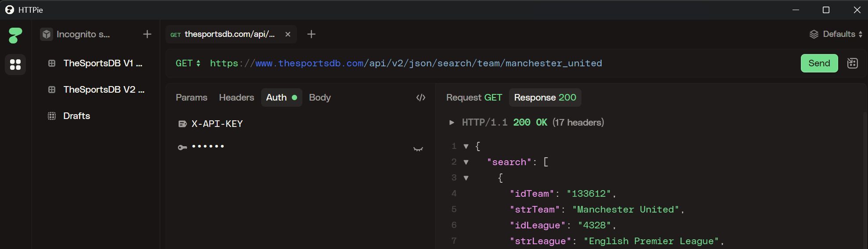Select the Request GET tab
Viewport: 868px width, 249px height.
point(473,97)
